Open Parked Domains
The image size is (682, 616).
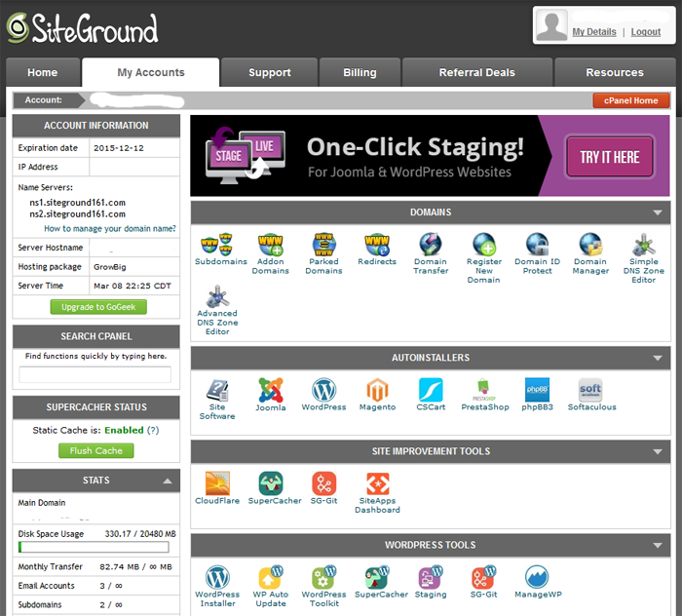click(323, 253)
